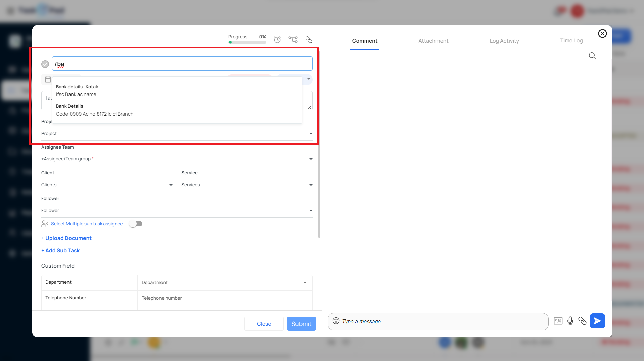Click the reminder clock icon

(x=277, y=40)
